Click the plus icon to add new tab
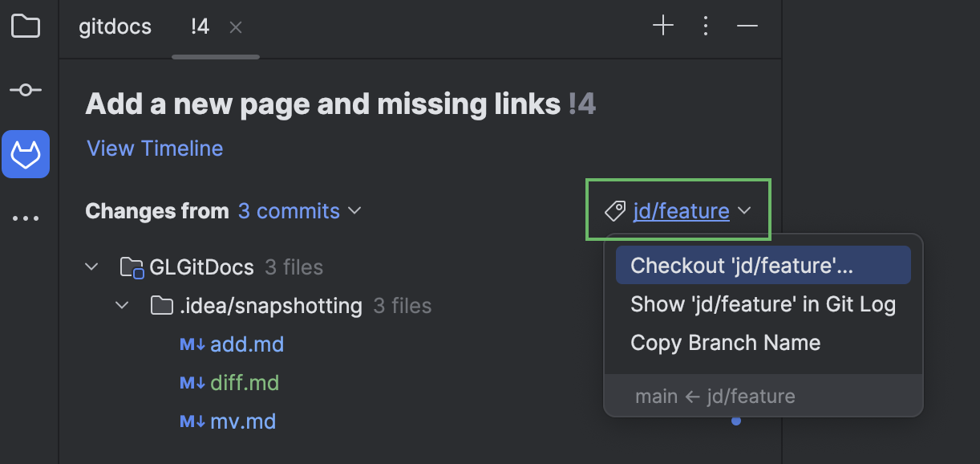Image resolution: width=980 pixels, height=464 pixels. [663, 25]
